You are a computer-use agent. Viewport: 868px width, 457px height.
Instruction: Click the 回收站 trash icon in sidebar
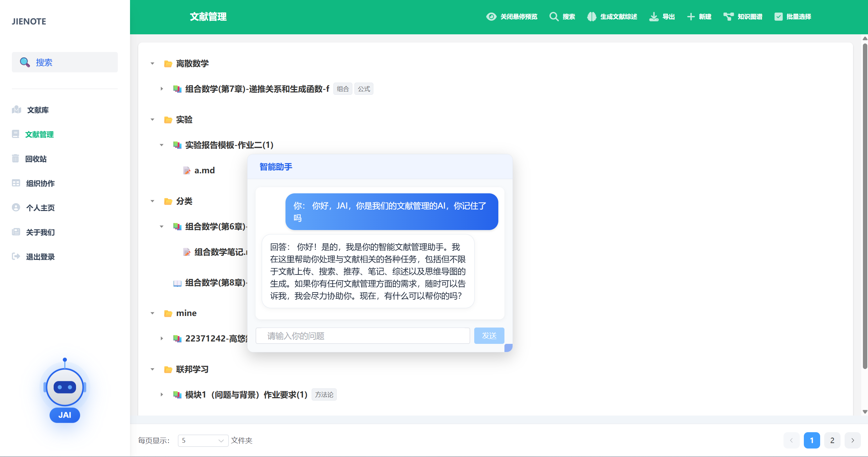(x=16, y=159)
